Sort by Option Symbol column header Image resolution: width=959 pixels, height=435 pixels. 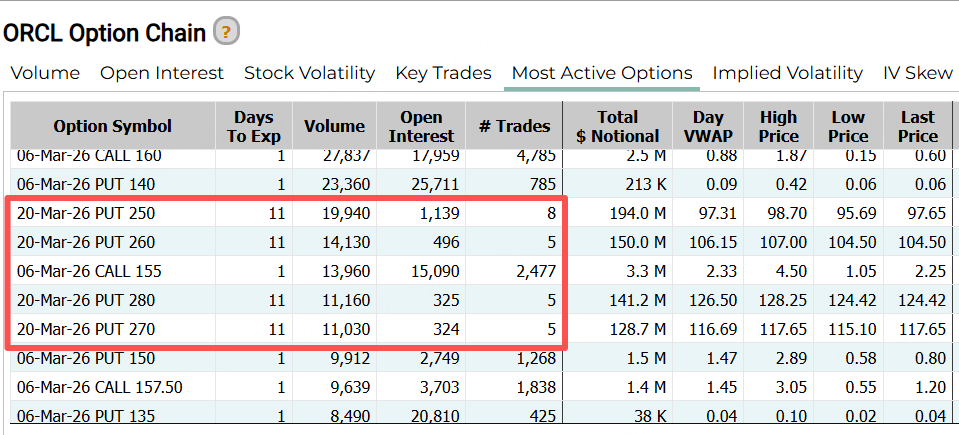click(113, 126)
